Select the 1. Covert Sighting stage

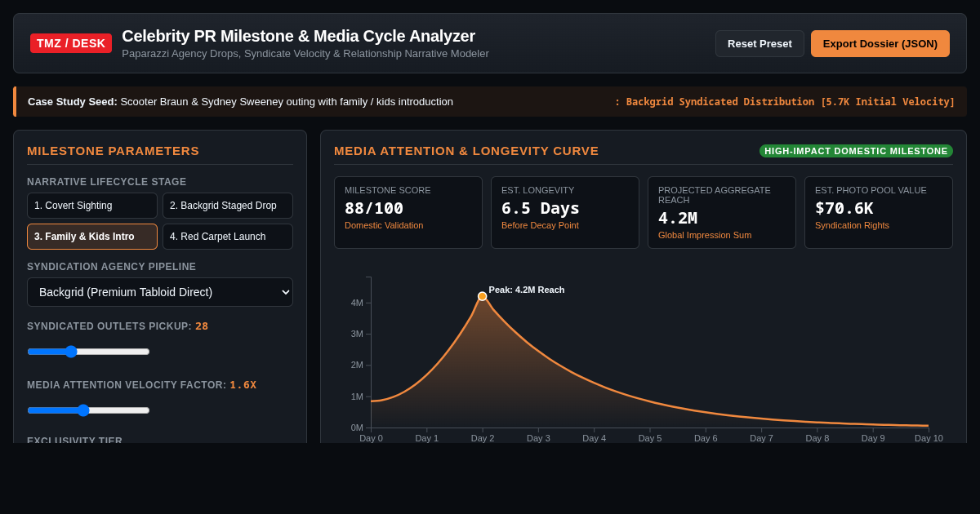(x=92, y=206)
